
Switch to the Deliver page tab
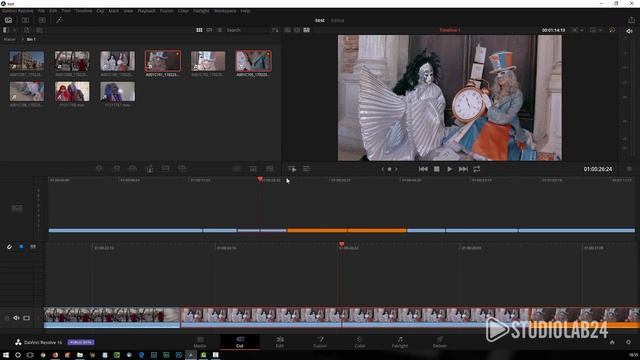[x=440, y=342]
